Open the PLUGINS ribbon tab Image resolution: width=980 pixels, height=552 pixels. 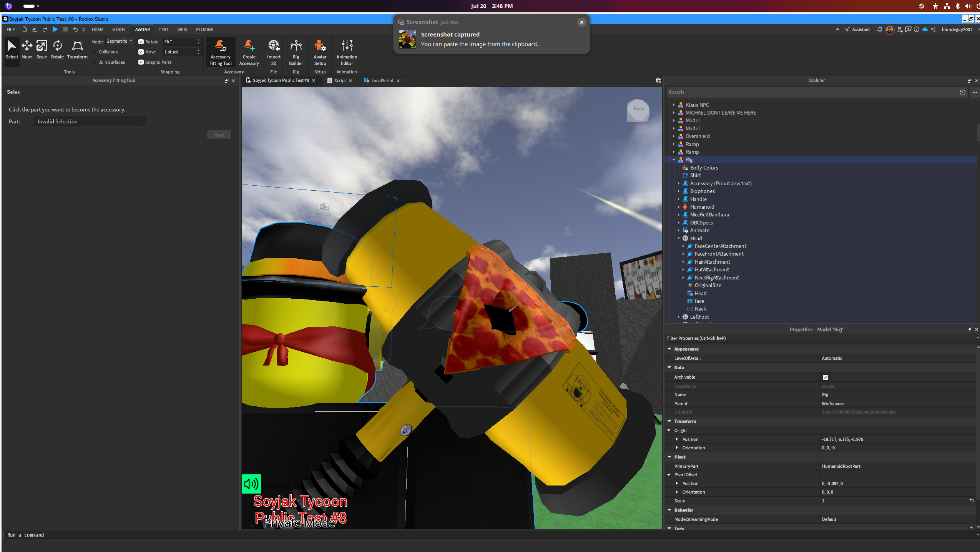(x=204, y=30)
